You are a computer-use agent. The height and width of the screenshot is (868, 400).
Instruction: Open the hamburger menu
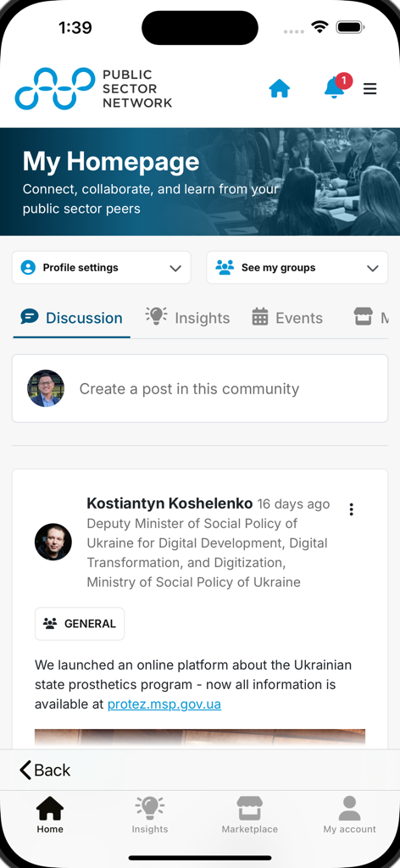(x=370, y=88)
